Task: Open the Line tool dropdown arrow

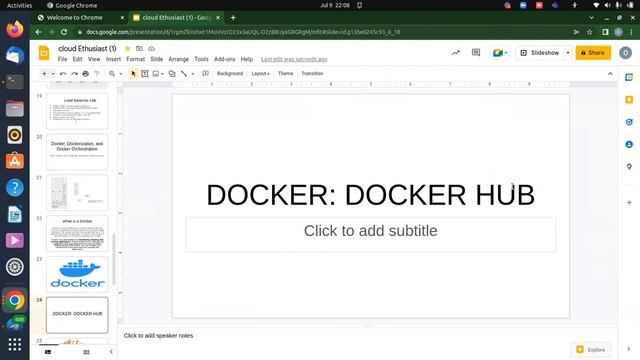Action: tap(193, 74)
